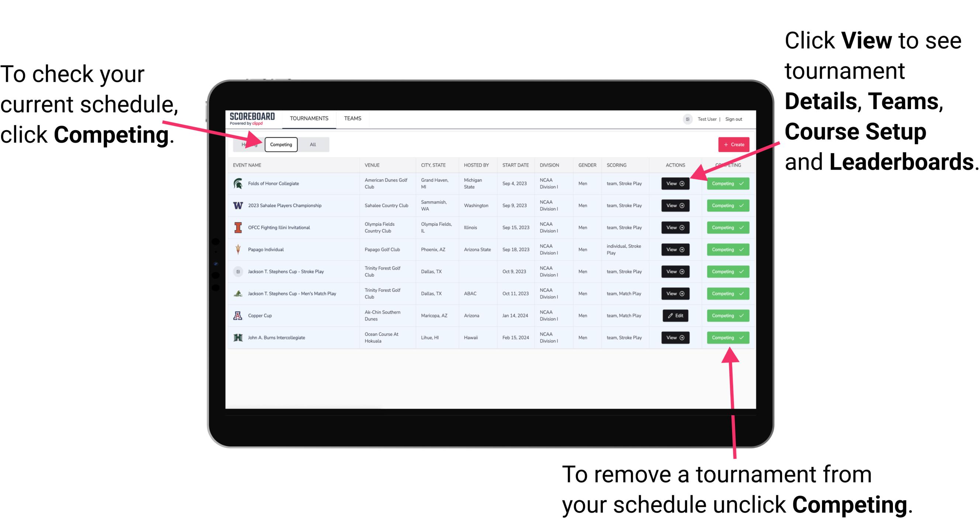Select the TOURNAMENTS navigation menu item

coord(309,119)
